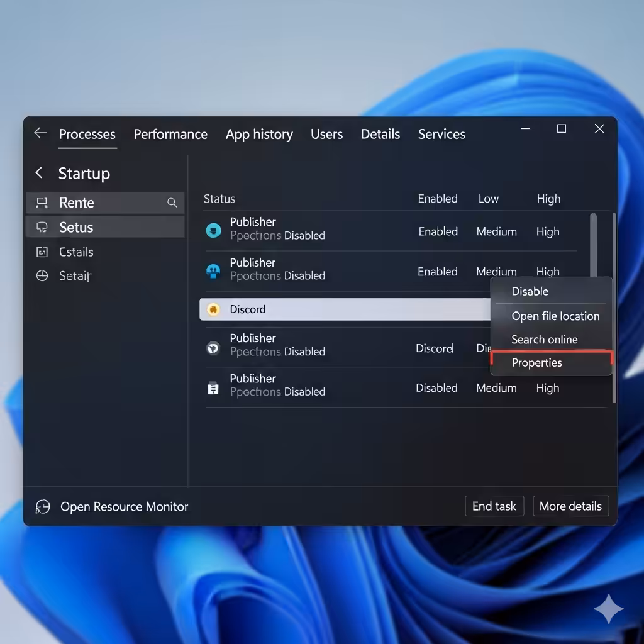The image size is (644, 644).
Task: Click the chevron back arrow beside Startup
Action: point(39,172)
